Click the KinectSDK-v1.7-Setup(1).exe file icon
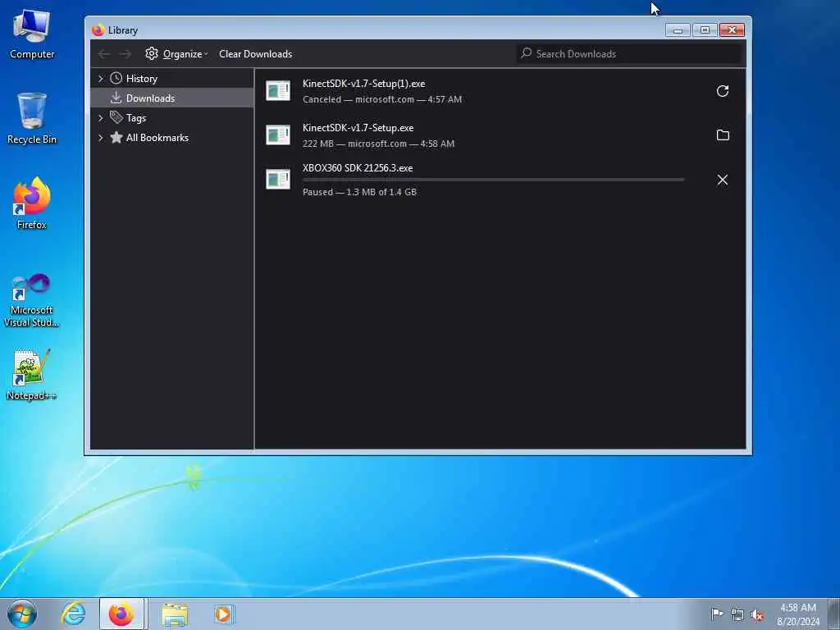The image size is (840, 630). point(278,90)
